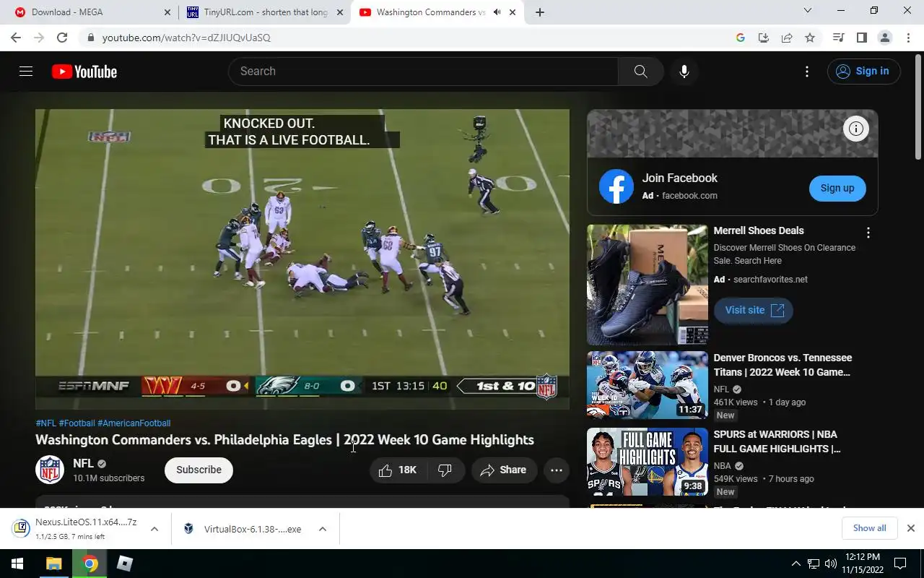The width and height of the screenshot is (924, 578).
Task: Mute the YouTube tab audio icon
Action: point(497,12)
